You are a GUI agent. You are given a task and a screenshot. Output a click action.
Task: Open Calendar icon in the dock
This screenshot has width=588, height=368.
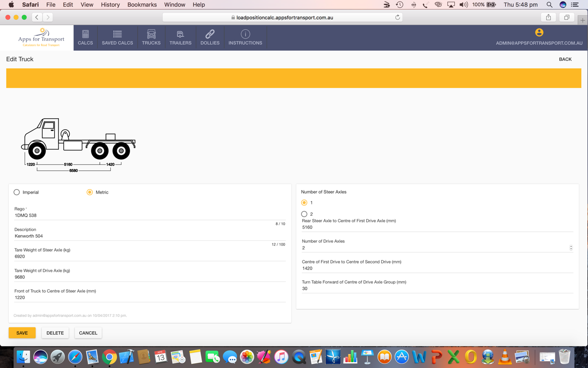[160, 357]
